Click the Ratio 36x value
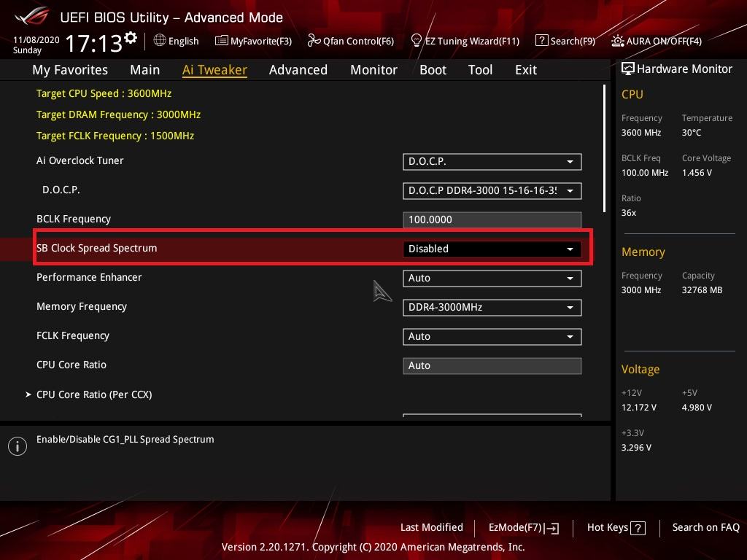 [x=629, y=213]
